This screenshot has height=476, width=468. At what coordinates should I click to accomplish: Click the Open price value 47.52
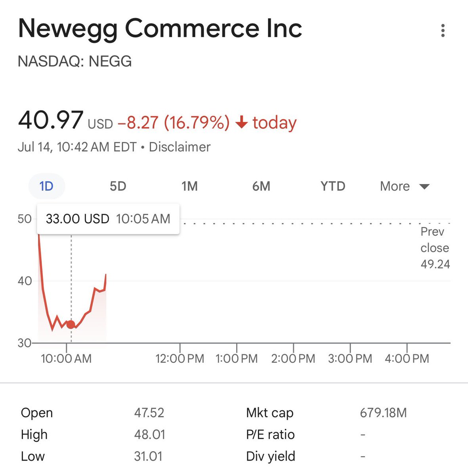coord(149,413)
